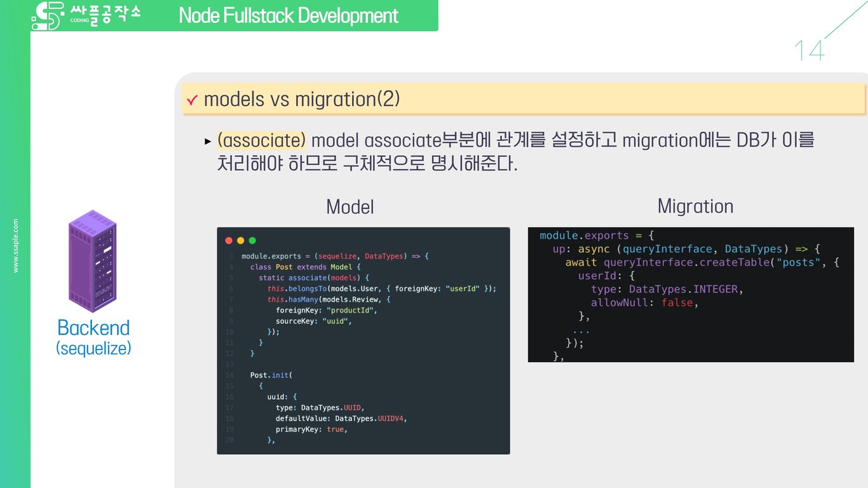The height and width of the screenshot is (488, 868).
Task: Click the this.hasMany(models.Review line
Action: (329, 299)
